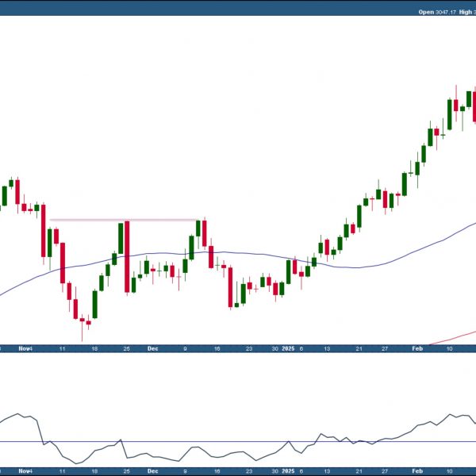
Task: Click the Open 3047.17 value in header
Action: pyautogui.click(x=437, y=12)
